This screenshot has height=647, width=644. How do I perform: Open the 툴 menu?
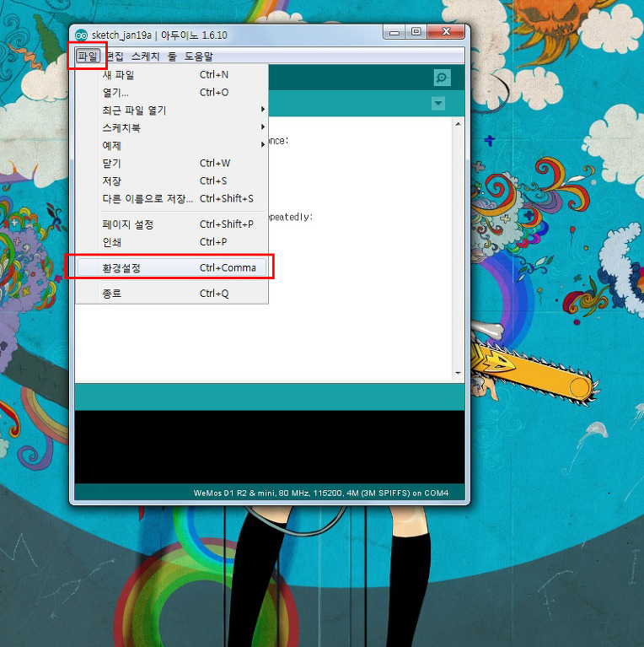point(172,57)
